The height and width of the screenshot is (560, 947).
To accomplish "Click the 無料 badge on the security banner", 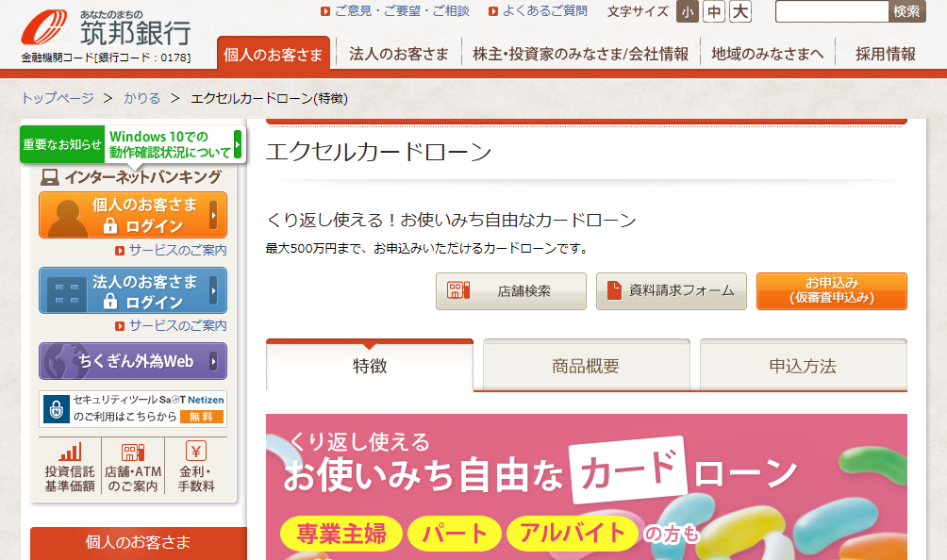I will point(202,417).
